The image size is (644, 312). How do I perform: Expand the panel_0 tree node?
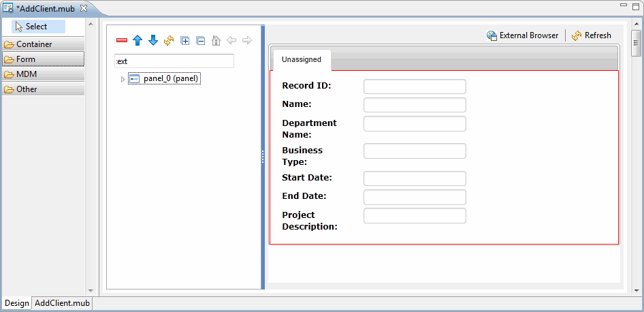point(123,79)
